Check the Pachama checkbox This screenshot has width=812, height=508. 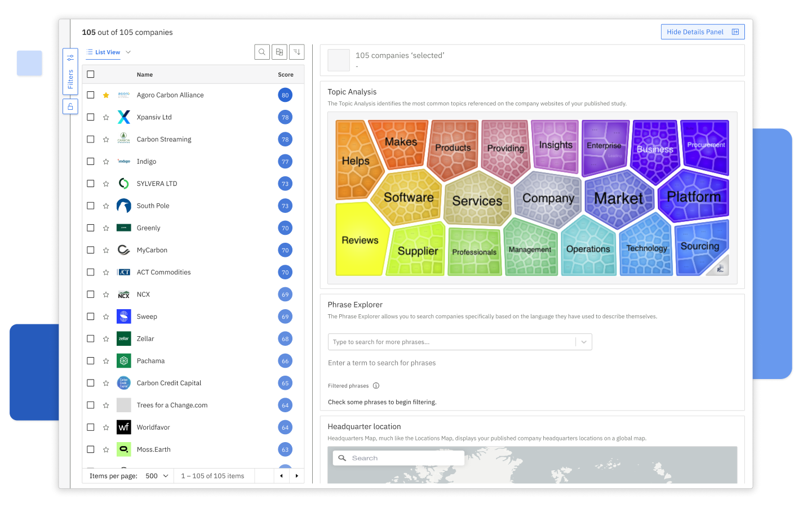[91, 361]
